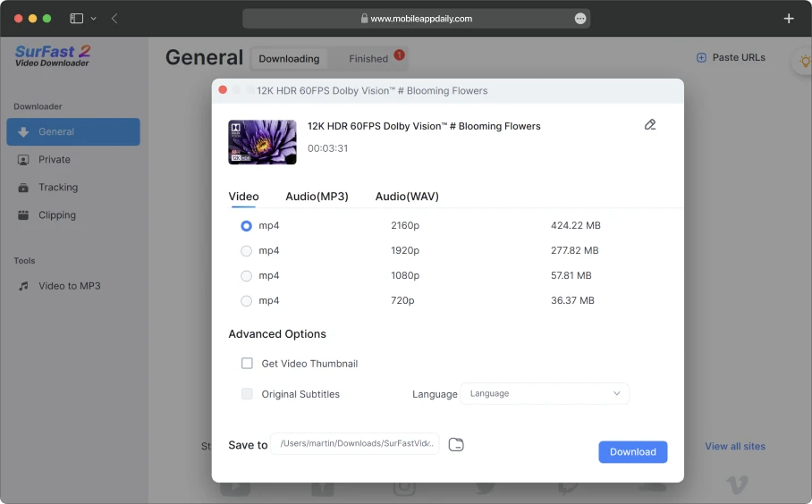The height and width of the screenshot is (504, 812).
Task: Open a new browser tab plus
Action: pyautogui.click(x=788, y=19)
